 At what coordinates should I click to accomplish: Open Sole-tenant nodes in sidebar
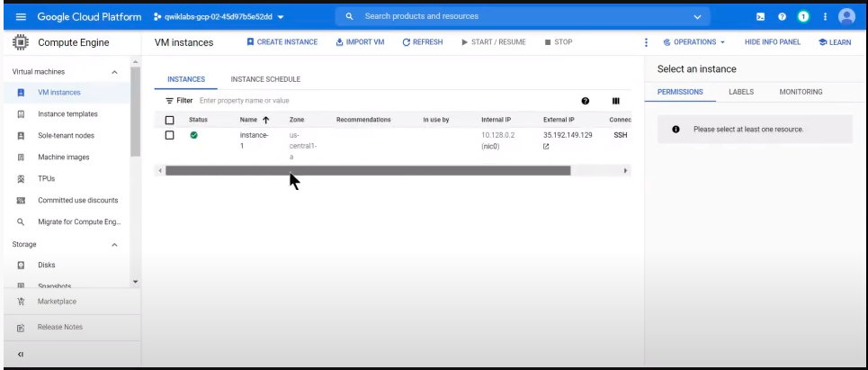point(67,136)
